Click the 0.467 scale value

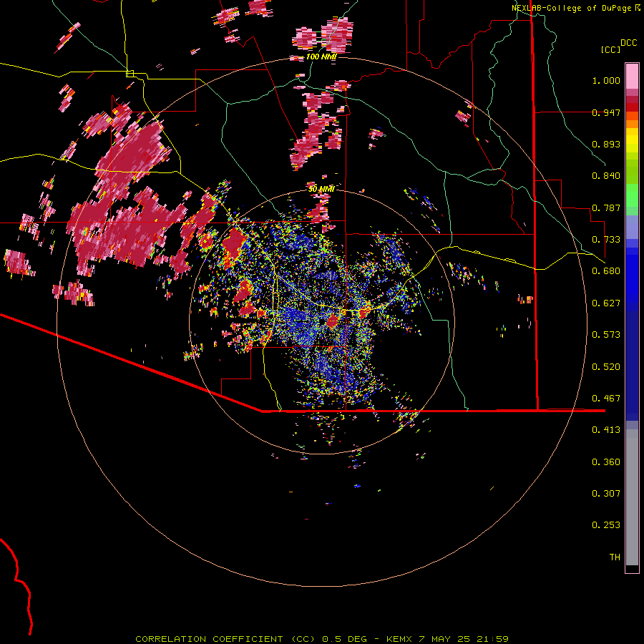[x=606, y=399]
